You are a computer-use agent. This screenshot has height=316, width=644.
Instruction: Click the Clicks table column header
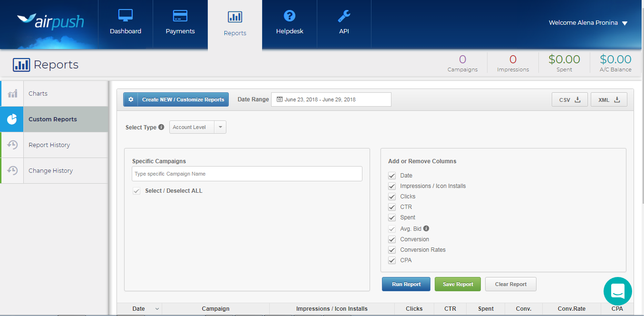click(414, 309)
